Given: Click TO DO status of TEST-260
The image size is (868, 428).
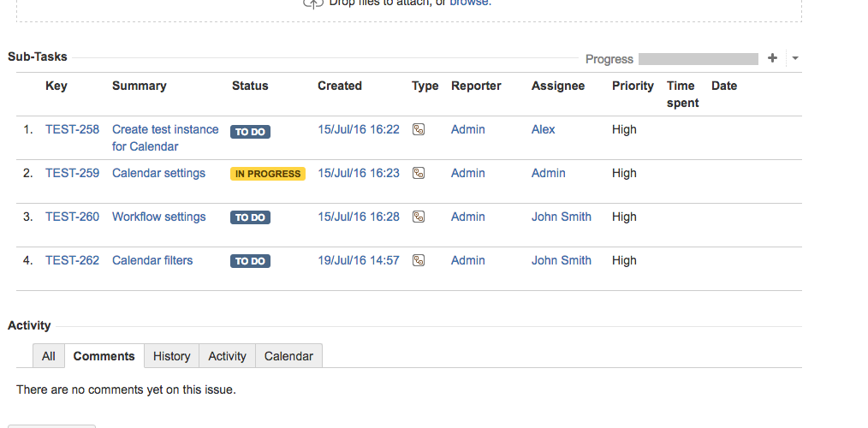Looking at the screenshot, I should coord(250,217).
